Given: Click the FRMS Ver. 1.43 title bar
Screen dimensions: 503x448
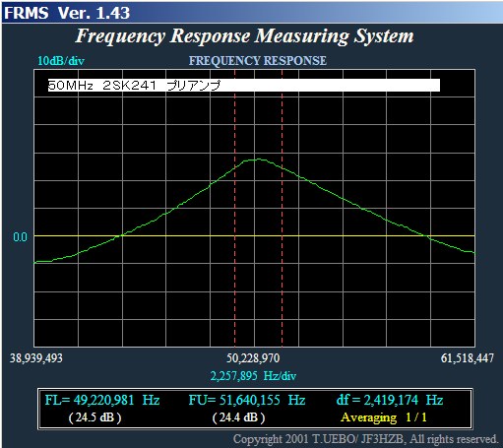Looking at the screenshot, I should click(252, 13).
